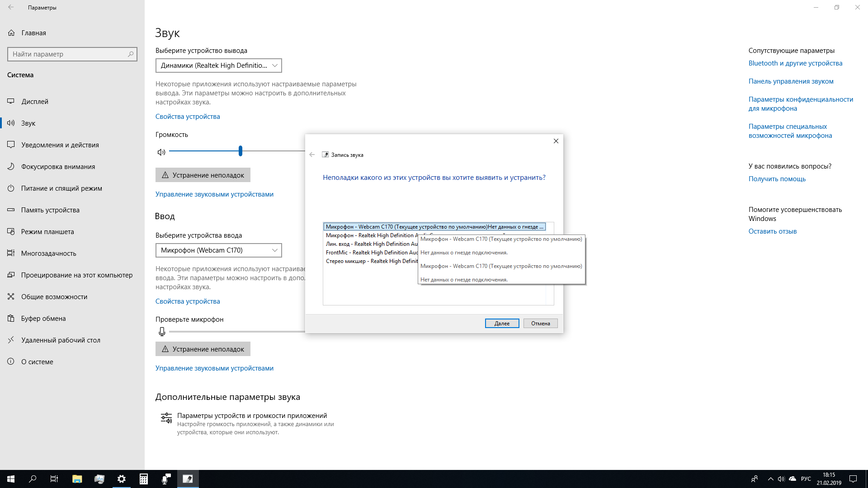Select Микрофон - Webcam C170 list entry

pyautogui.click(x=434, y=227)
